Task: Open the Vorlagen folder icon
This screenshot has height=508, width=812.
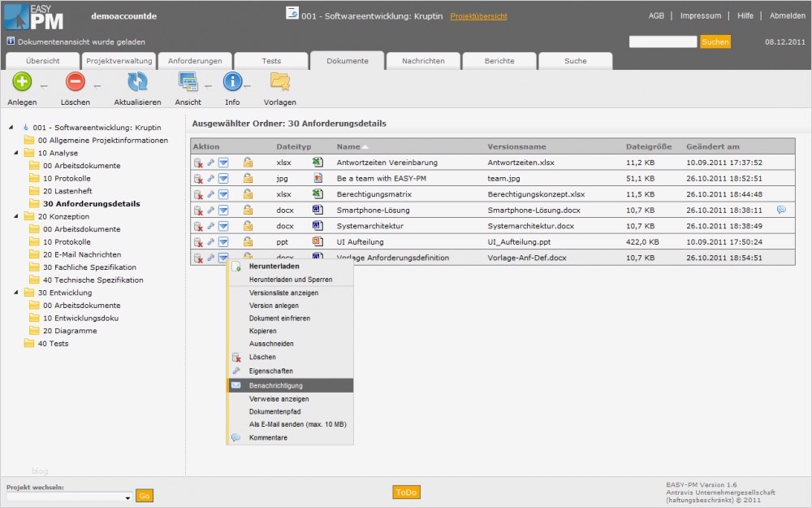Action: point(279,82)
